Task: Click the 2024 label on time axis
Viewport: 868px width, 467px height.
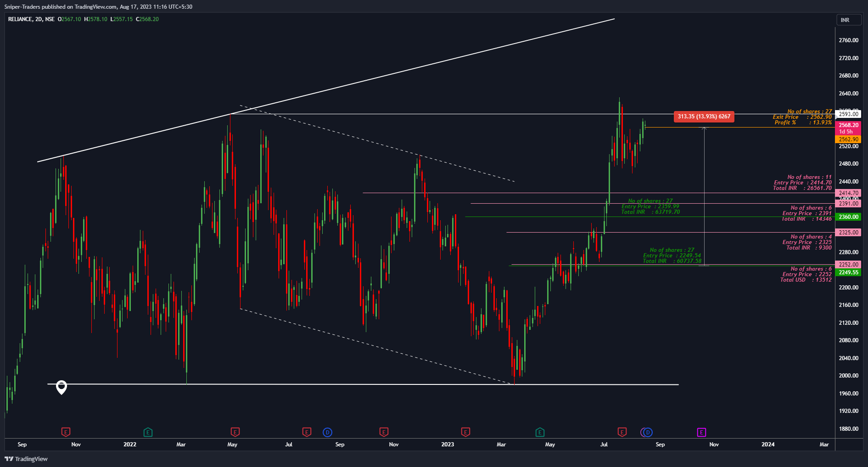Action: coord(768,445)
